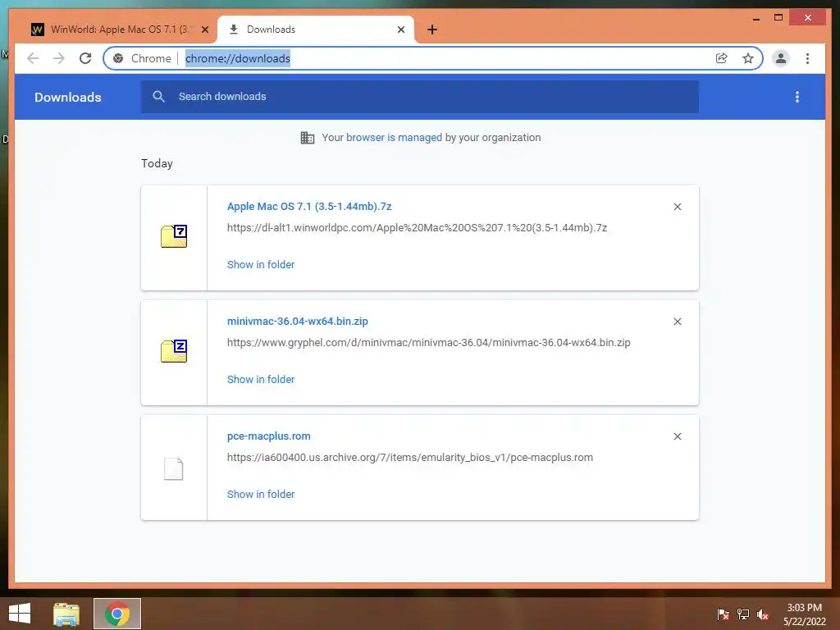This screenshot has width=840, height=630.
Task: Open the Chrome profile avatar button
Action: [x=781, y=58]
